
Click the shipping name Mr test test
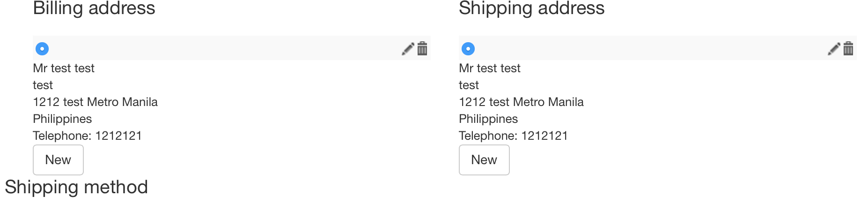[490, 68]
